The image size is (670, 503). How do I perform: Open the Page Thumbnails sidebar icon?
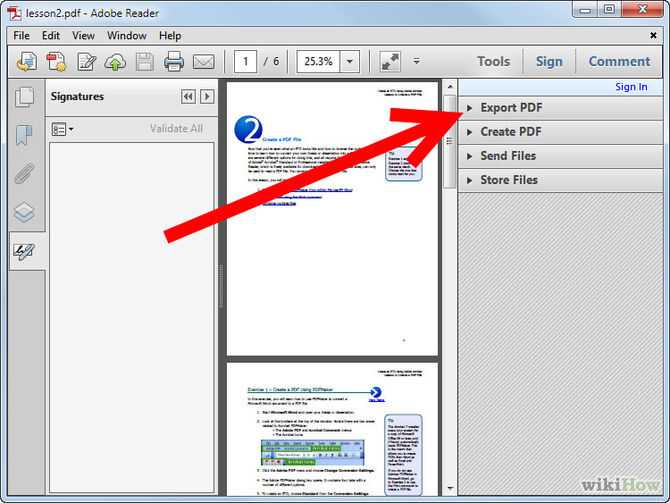pos(25,97)
